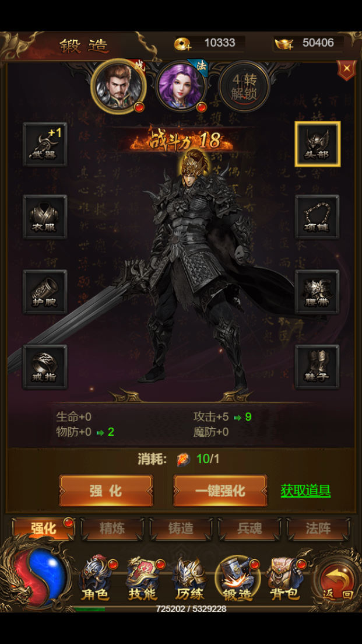Click the 一键强化 one-key enhance button

click(x=220, y=491)
